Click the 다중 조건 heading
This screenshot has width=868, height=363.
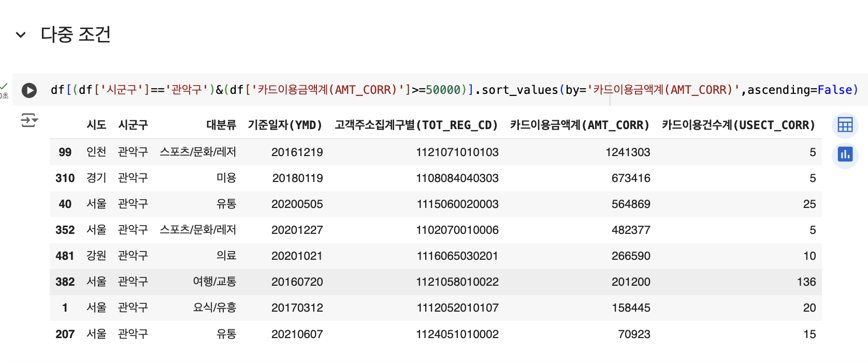pyautogui.click(x=76, y=34)
